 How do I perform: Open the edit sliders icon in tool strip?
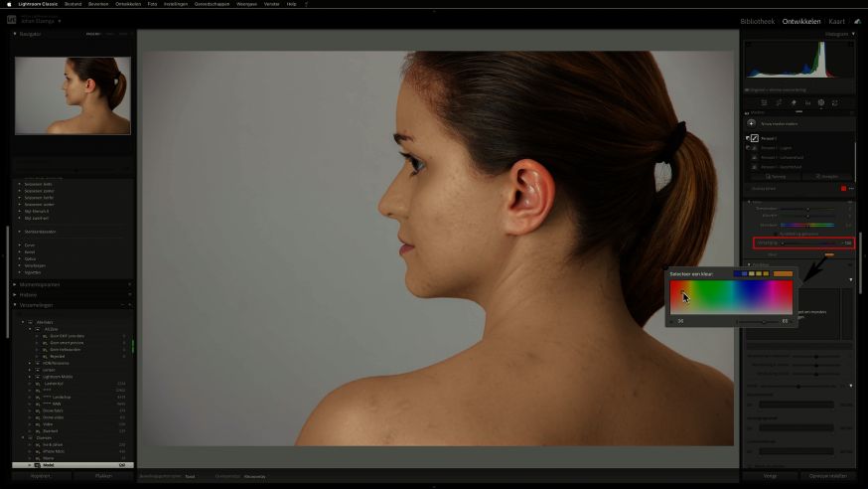pos(766,102)
